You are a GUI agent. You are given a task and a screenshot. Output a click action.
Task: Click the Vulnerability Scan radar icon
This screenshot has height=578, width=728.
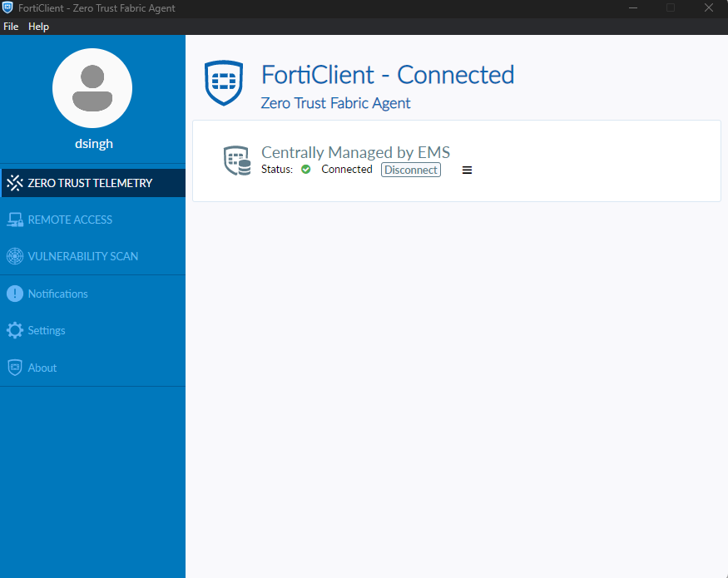15,256
